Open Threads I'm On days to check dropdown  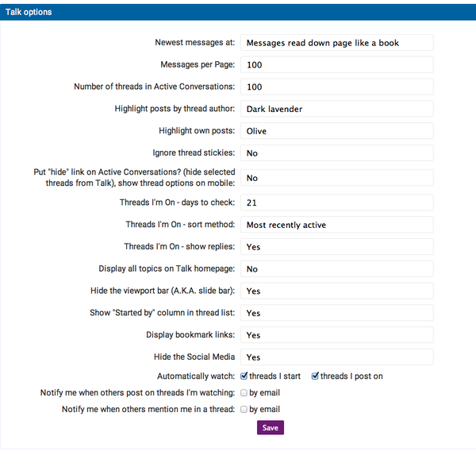pyautogui.click(x=337, y=202)
